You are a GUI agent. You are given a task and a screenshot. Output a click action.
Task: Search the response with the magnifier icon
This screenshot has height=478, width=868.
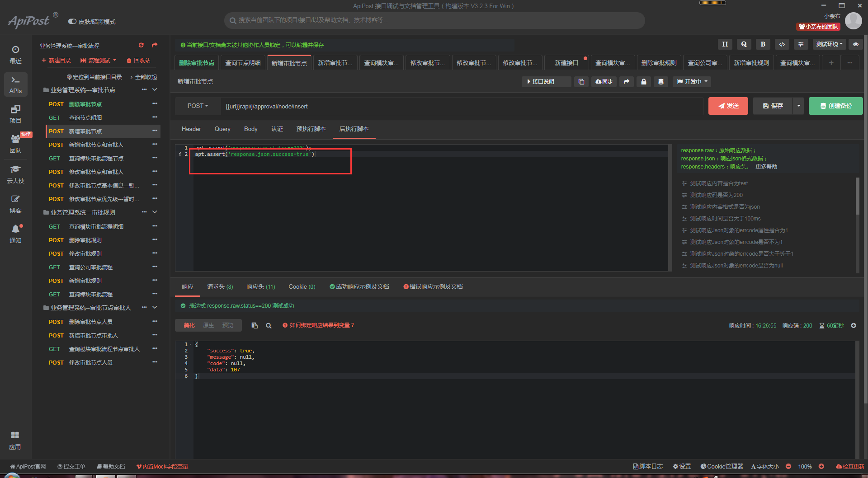269,325
